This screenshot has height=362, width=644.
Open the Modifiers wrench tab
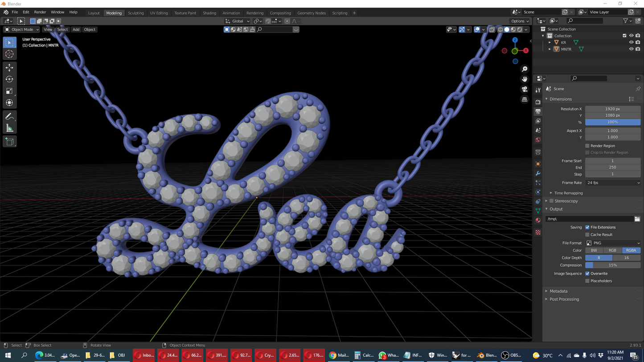tap(538, 173)
